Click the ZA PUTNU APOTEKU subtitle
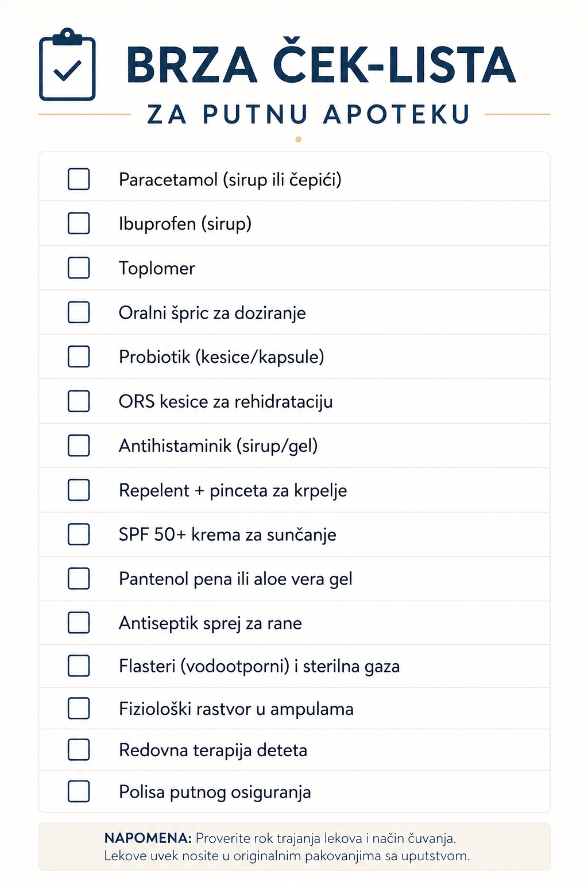 309,114
